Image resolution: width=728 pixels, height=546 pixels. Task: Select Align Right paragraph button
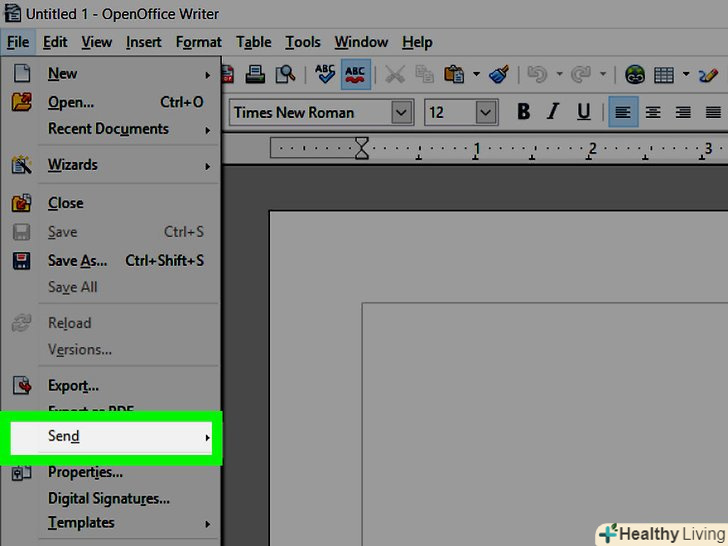tap(683, 112)
